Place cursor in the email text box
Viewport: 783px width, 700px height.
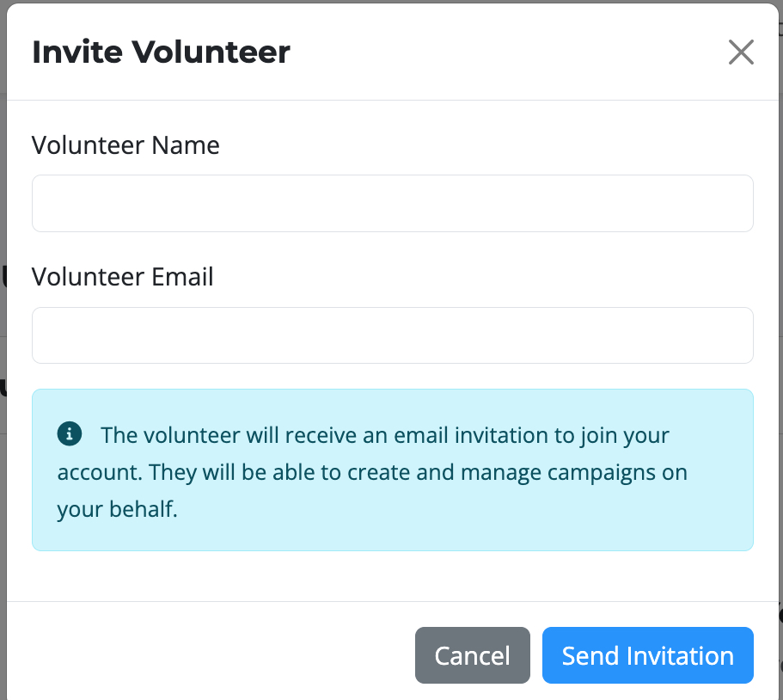pyautogui.click(x=392, y=335)
